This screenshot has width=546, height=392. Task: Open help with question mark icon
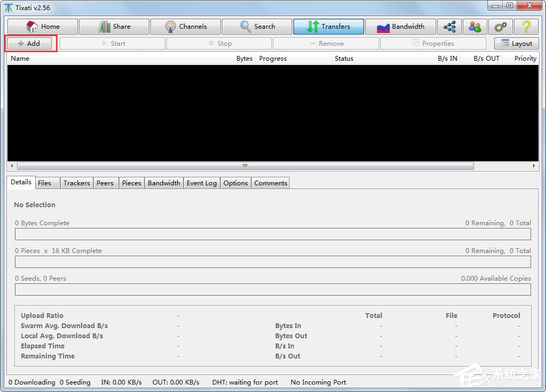point(526,27)
